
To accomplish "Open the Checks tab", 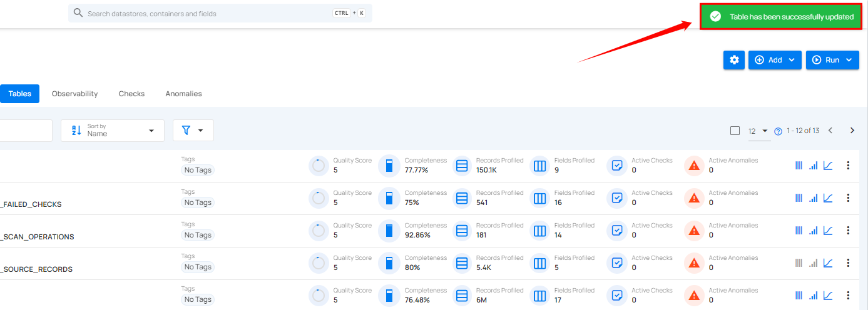I will (131, 94).
